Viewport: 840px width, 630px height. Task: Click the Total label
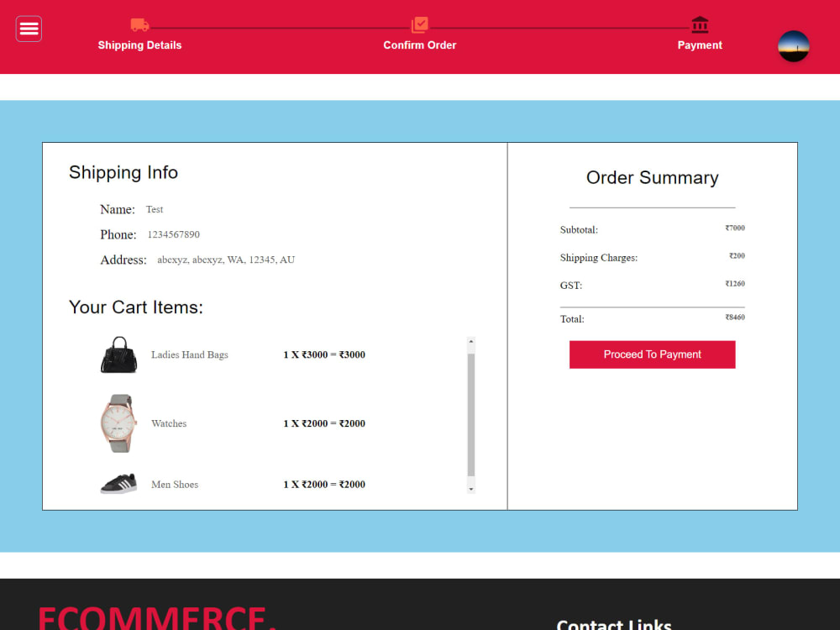[x=572, y=319]
